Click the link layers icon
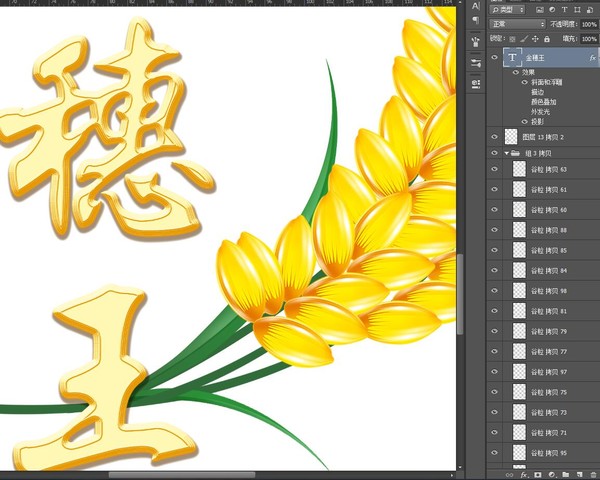The width and height of the screenshot is (600, 480). (509, 475)
